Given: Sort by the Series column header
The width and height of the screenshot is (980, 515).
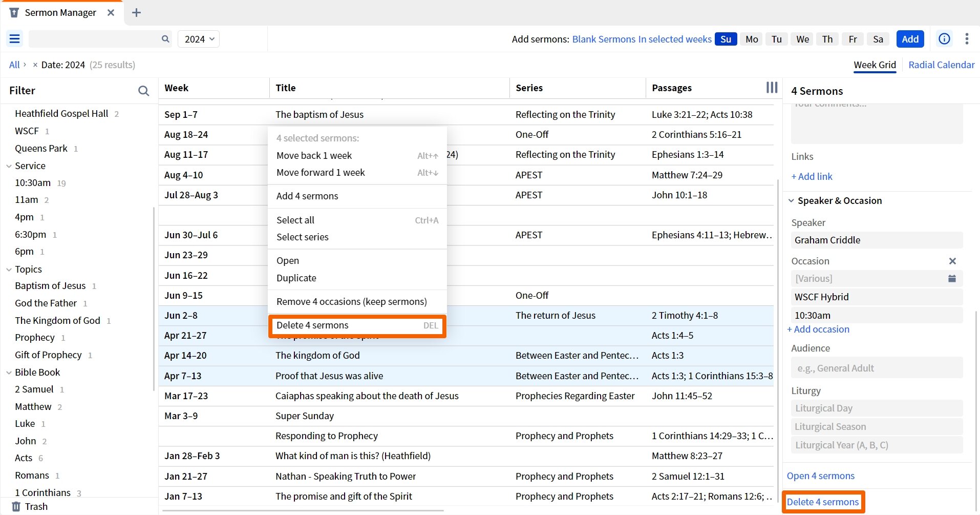Looking at the screenshot, I should (x=529, y=88).
